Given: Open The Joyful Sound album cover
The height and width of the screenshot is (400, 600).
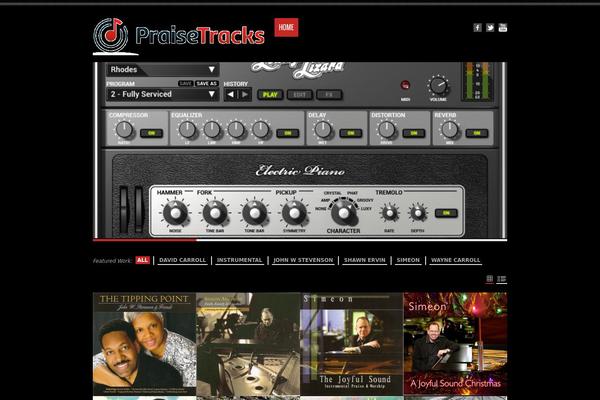Looking at the screenshot, I should (352, 344).
